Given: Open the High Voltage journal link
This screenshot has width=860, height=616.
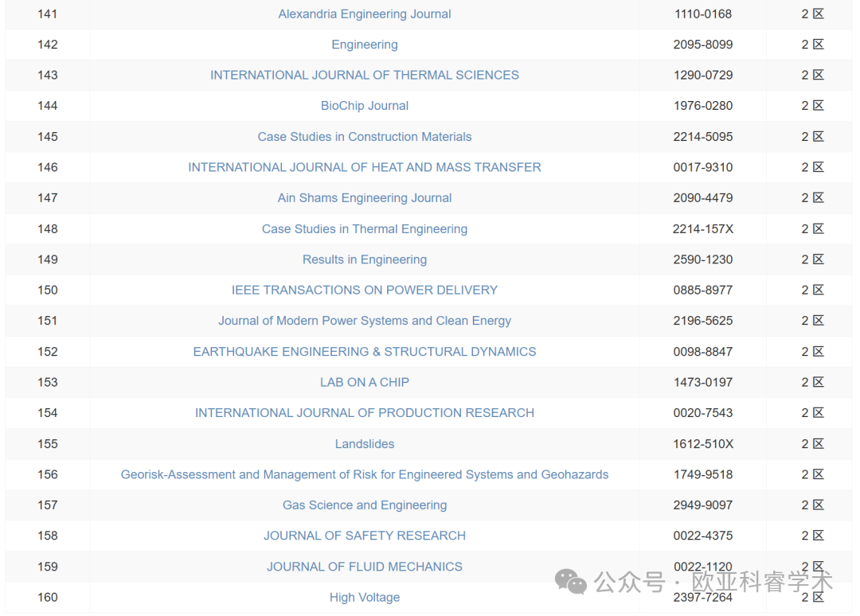Looking at the screenshot, I should 364,598.
